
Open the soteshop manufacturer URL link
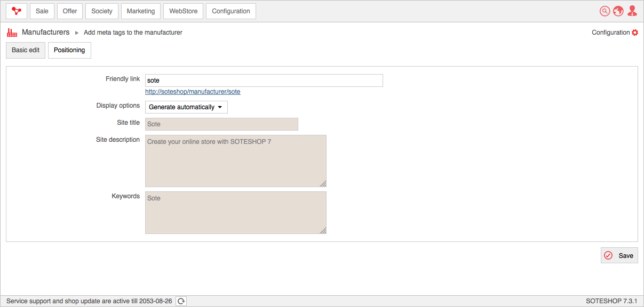click(x=193, y=92)
